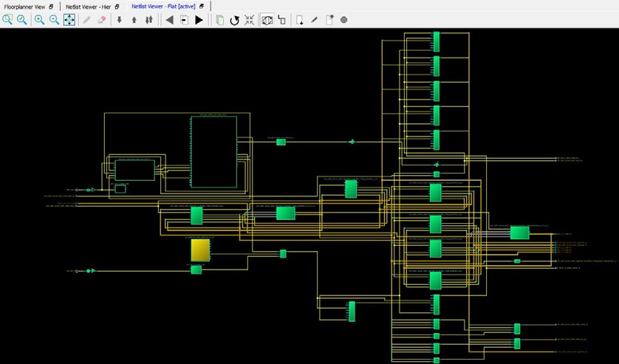Go to next page with right triangle
619x364 pixels.
[x=199, y=20]
